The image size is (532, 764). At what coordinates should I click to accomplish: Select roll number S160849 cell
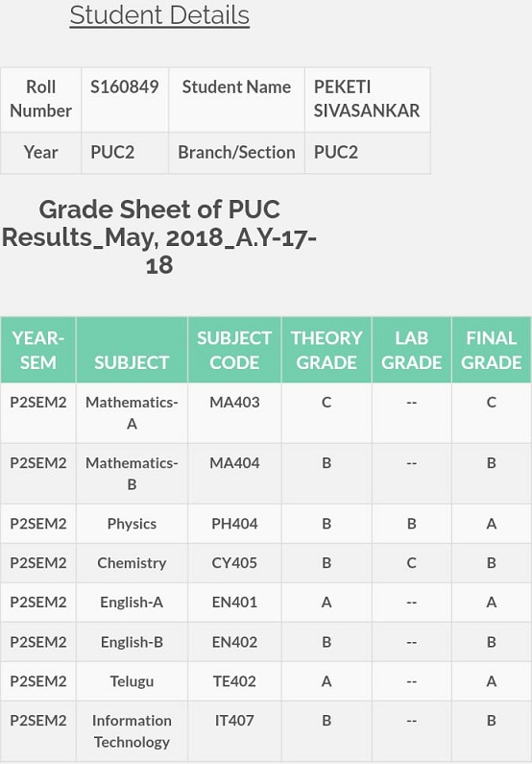125,99
